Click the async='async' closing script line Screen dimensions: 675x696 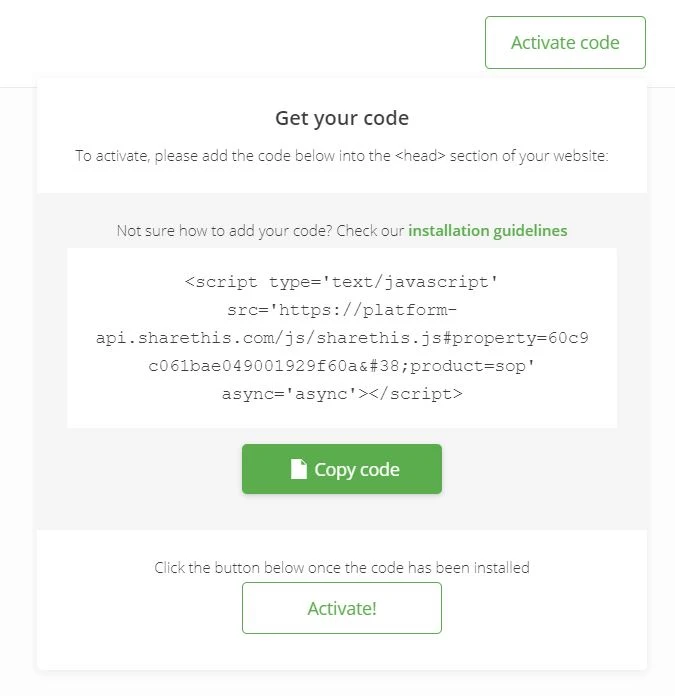[x=342, y=394]
